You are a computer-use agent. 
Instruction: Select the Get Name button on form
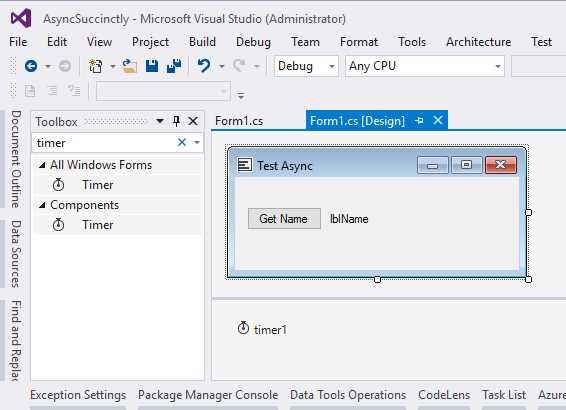(x=284, y=218)
